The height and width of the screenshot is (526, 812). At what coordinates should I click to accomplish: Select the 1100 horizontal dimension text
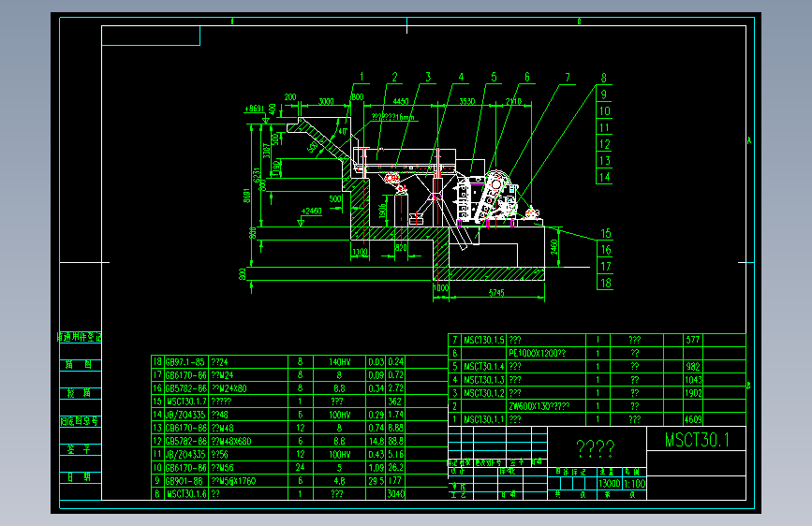pos(360,252)
